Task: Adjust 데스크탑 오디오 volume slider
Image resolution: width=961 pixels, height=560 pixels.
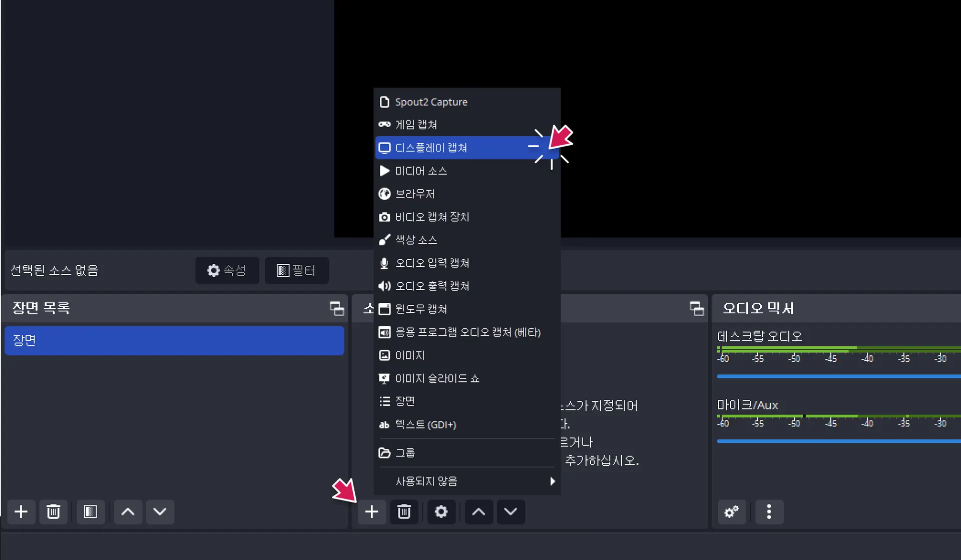Action: coord(838,376)
